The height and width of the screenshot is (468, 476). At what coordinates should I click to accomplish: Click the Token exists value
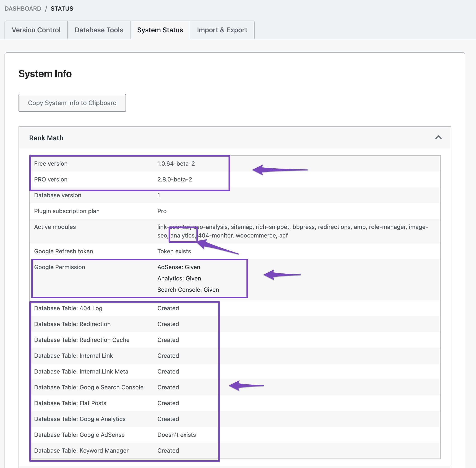(x=174, y=251)
